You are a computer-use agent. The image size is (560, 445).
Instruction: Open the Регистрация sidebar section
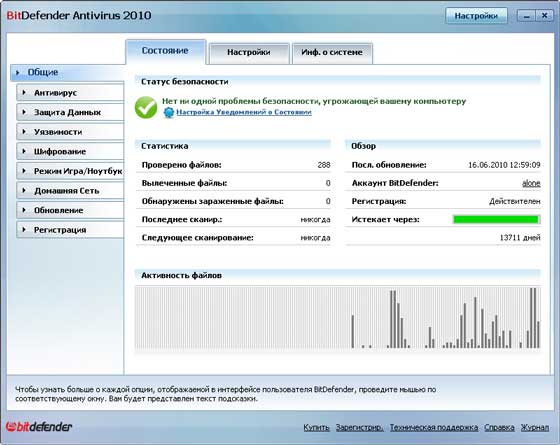click(x=70, y=230)
